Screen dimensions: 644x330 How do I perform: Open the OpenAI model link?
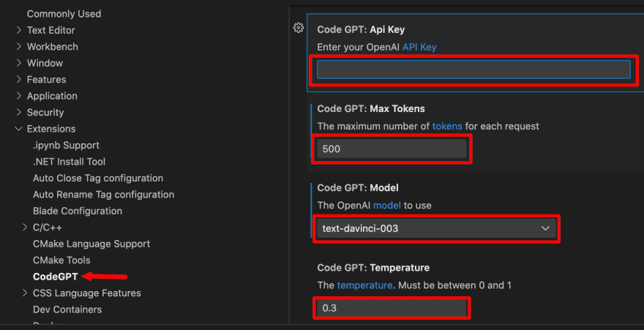386,206
